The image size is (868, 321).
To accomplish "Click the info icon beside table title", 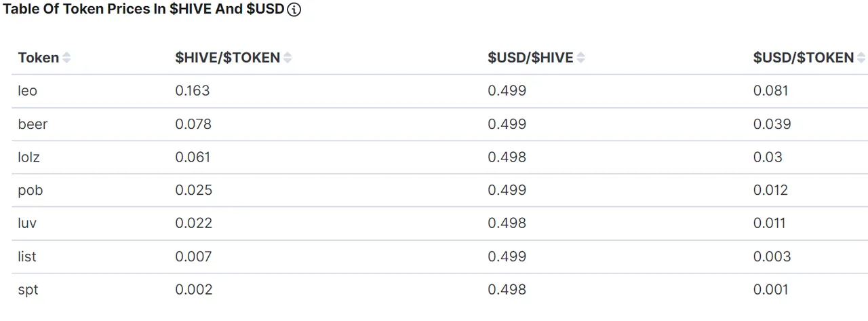I will pos(294,10).
